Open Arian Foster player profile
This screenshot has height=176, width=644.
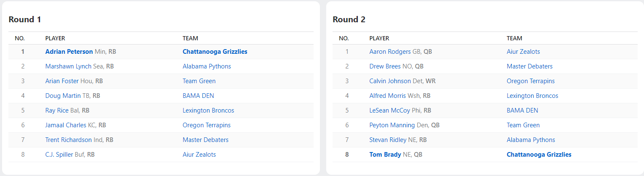click(62, 81)
